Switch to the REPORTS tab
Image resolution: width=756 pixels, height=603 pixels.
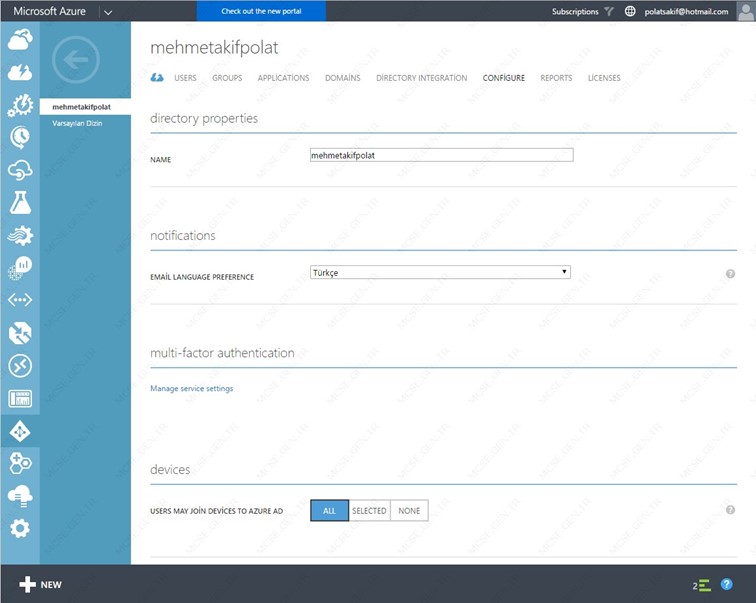click(556, 78)
